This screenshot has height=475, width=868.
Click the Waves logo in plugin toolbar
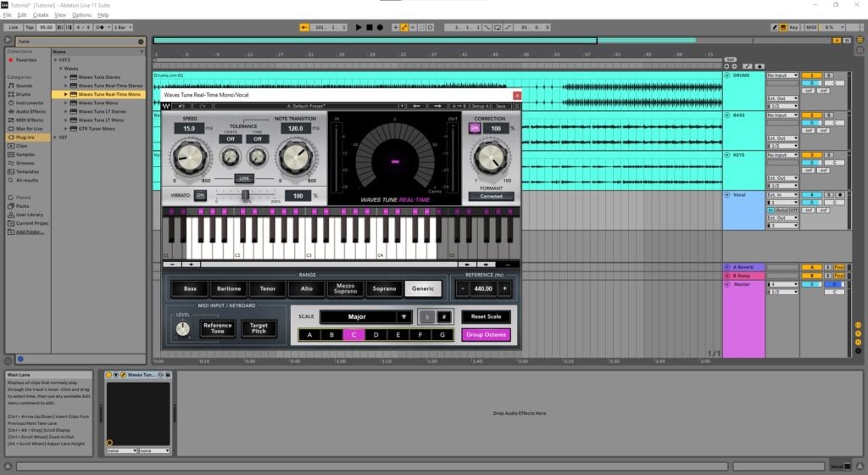click(x=166, y=106)
